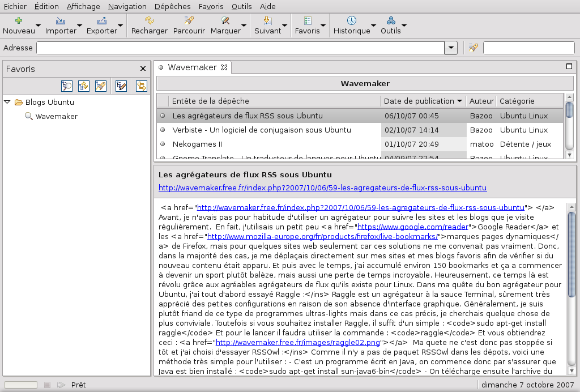Toggle read dot for Verbiste row
The width and height of the screenshot is (580, 392).
[163, 130]
